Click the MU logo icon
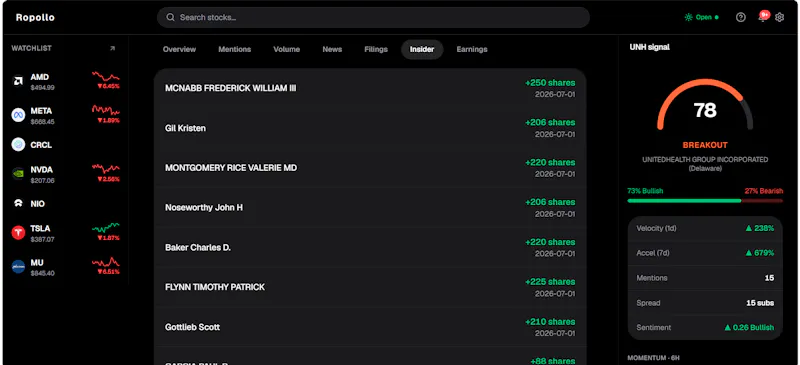 pos(18,266)
